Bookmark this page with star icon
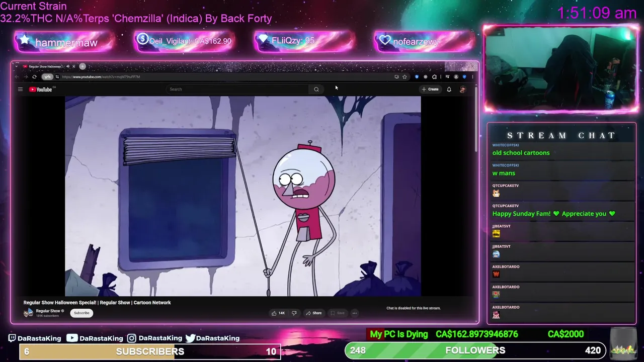 (405, 77)
